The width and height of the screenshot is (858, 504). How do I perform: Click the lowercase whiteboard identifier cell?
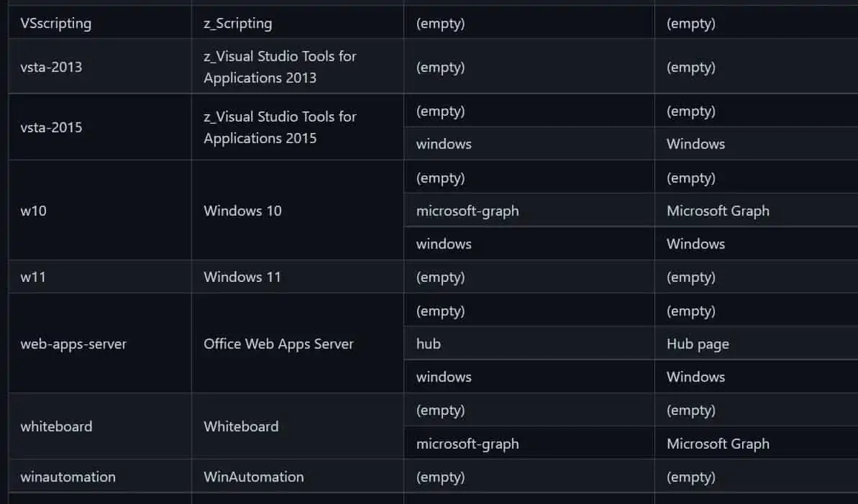pos(56,426)
